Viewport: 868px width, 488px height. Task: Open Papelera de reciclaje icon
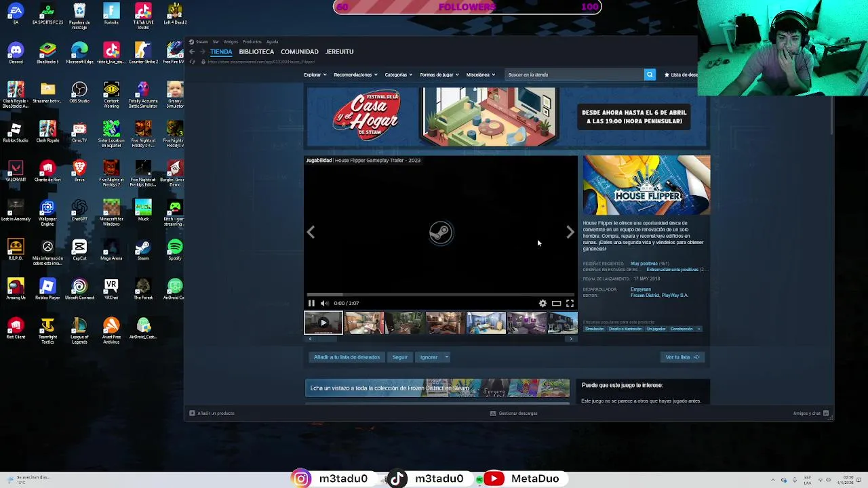tap(79, 16)
